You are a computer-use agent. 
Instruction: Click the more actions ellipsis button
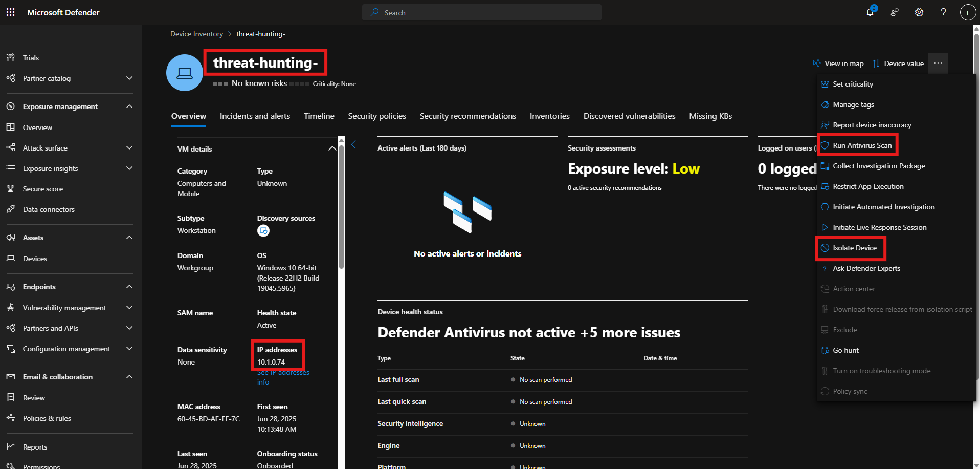click(938, 63)
